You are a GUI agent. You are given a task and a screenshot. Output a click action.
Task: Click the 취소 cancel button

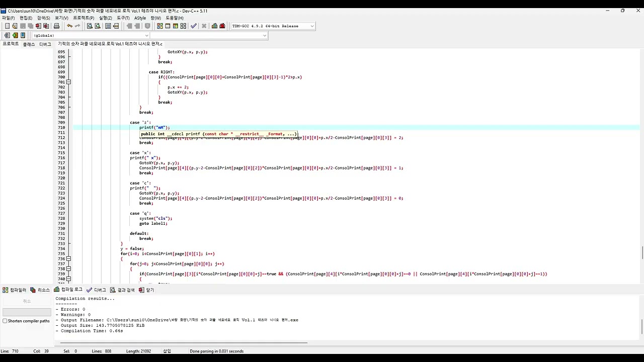pos(27,301)
